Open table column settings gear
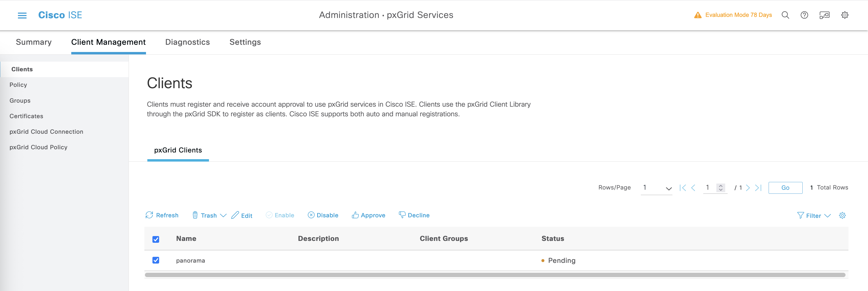This screenshot has width=868, height=291. (842, 215)
